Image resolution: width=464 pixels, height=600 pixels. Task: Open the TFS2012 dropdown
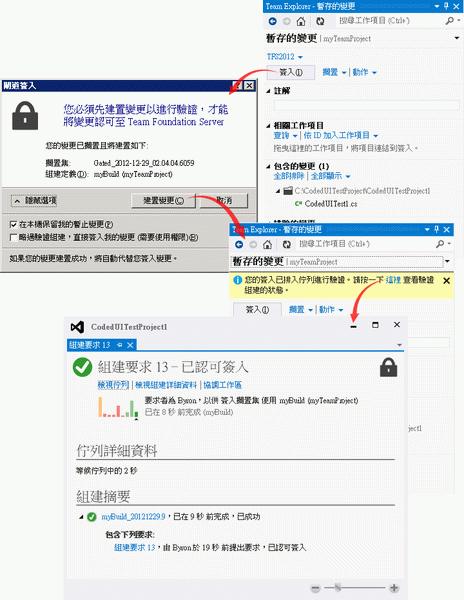[285, 57]
